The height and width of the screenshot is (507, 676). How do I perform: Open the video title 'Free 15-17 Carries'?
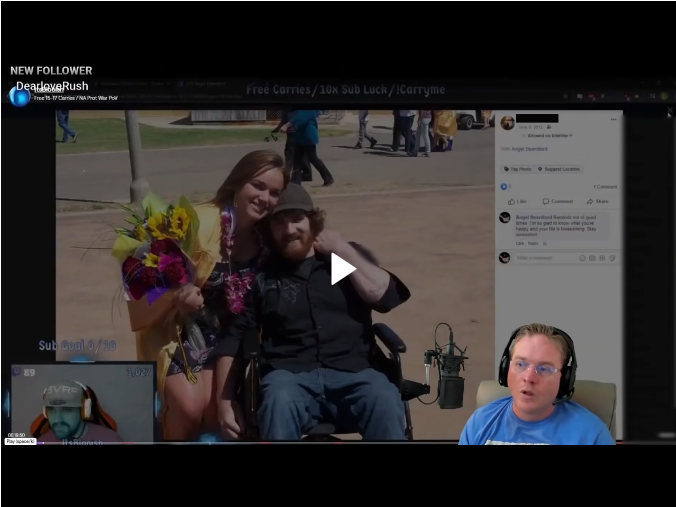[x=75, y=98]
